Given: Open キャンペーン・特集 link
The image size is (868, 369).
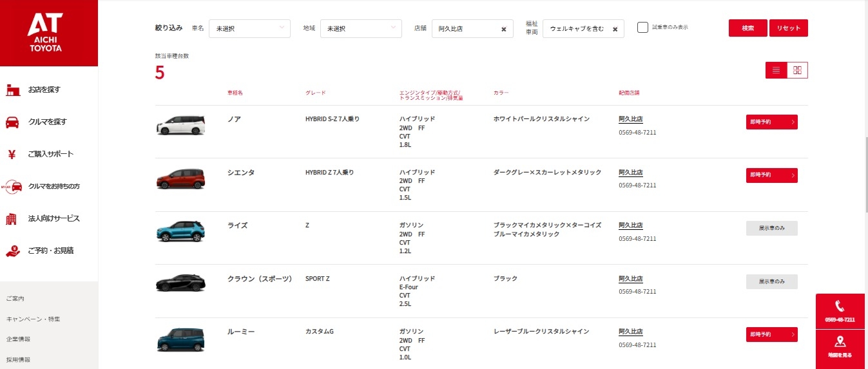Looking at the screenshot, I should point(33,319).
